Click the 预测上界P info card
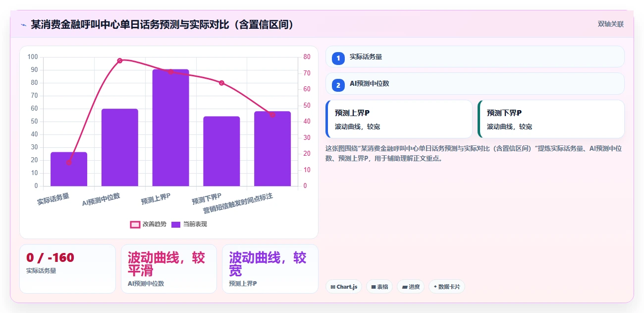Viewport: 644px width, 313px height. point(399,119)
